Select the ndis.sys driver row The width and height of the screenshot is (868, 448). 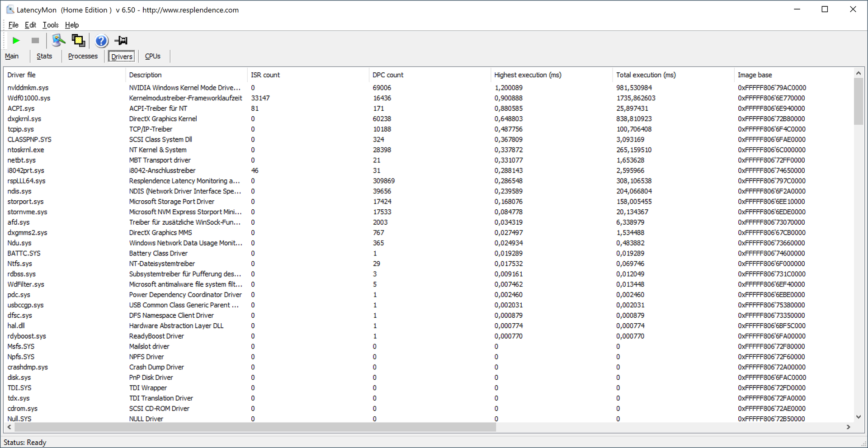point(429,191)
